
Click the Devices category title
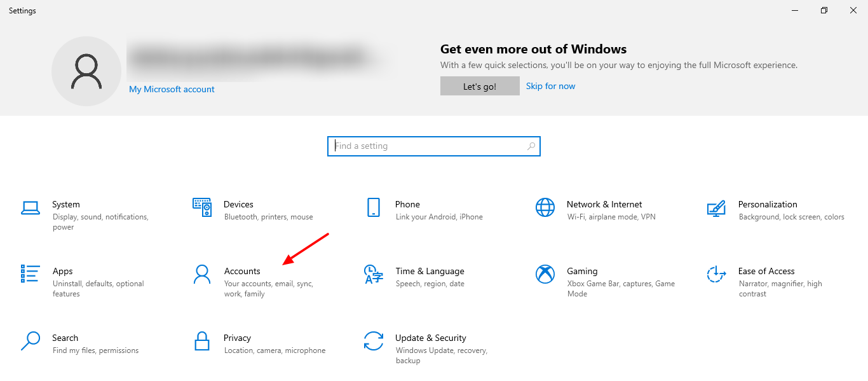(x=238, y=204)
